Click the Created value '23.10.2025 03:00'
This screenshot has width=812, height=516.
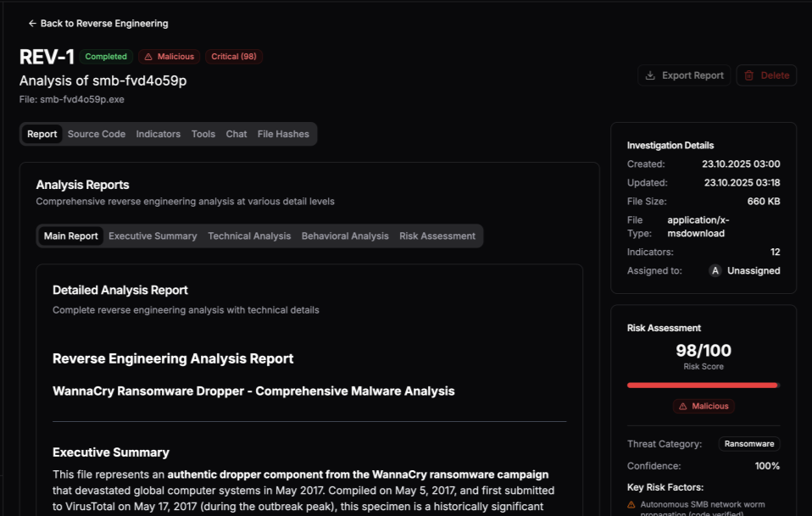[x=741, y=164]
